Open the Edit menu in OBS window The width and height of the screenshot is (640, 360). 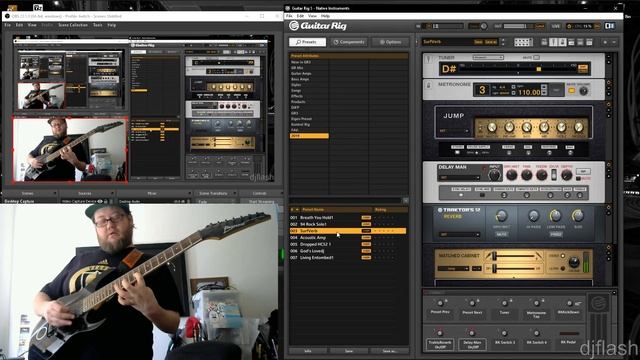19,25
